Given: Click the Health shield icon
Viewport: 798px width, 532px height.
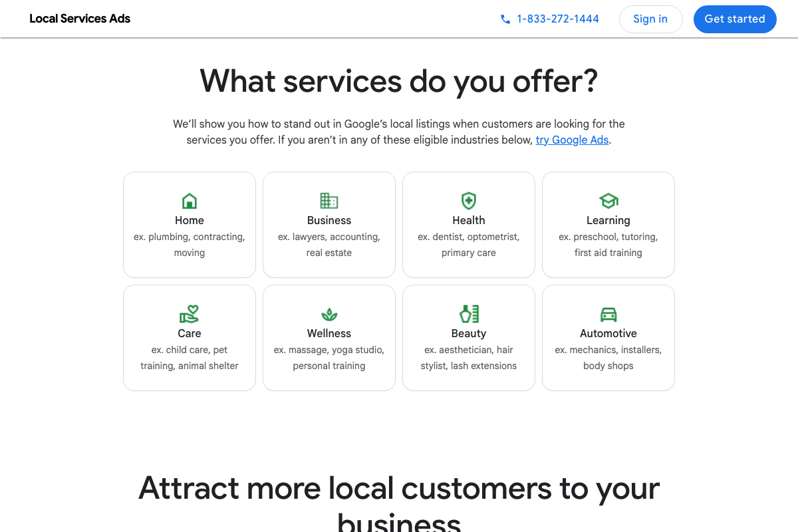Looking at the screenshot, I should (469, 201).
